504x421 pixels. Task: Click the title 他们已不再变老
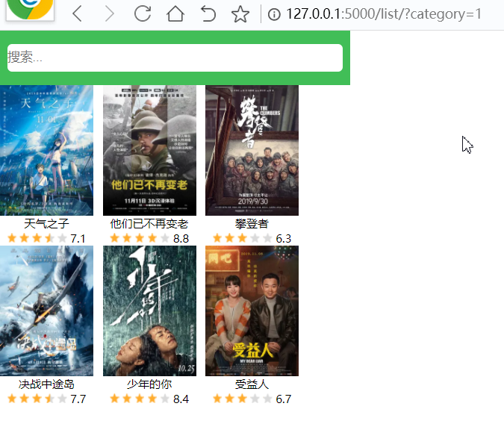coord(149,224)
